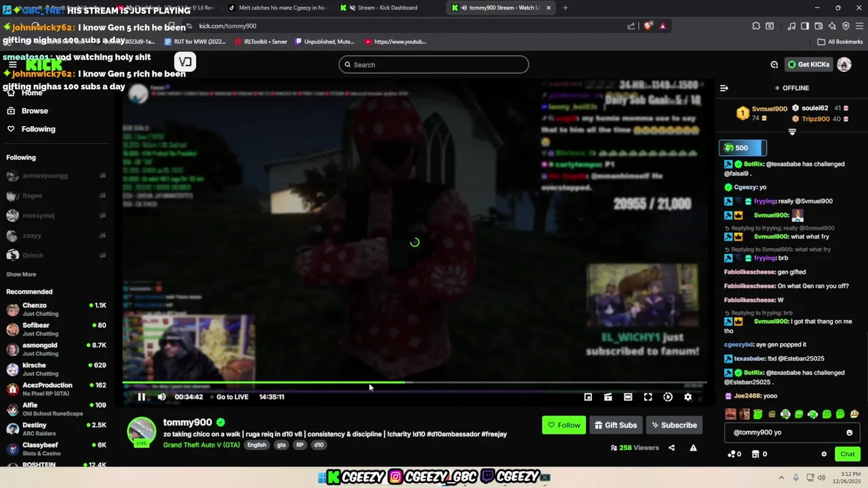This screenshot has width=868, height=488.
Task: Collapse the chat panel icon
Action: pos(724,88)
